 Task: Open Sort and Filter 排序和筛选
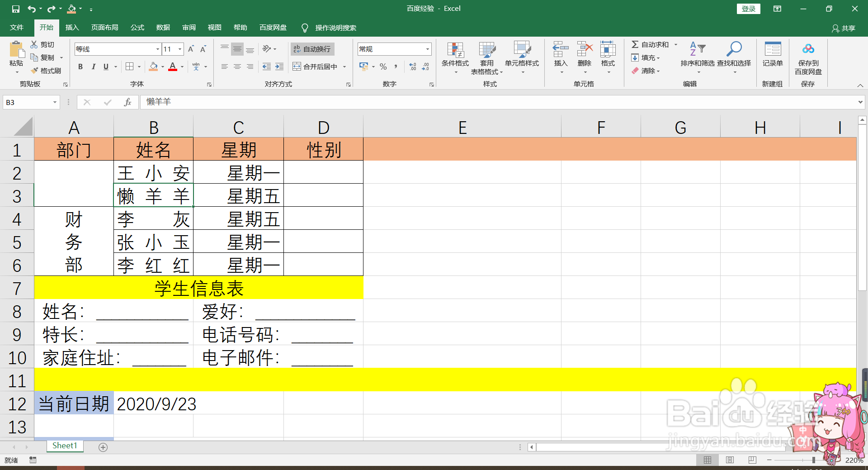coord(698,58)
